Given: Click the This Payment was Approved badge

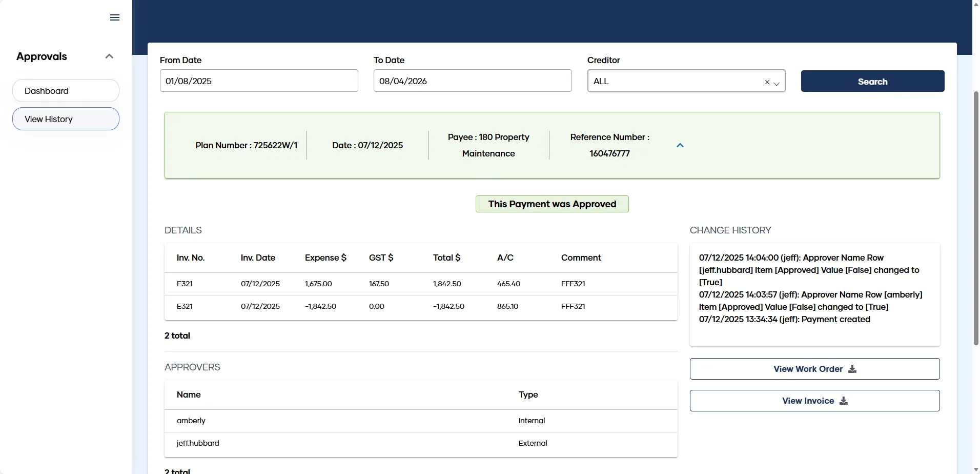Looking at the screenshot, I should pos(552,204).
